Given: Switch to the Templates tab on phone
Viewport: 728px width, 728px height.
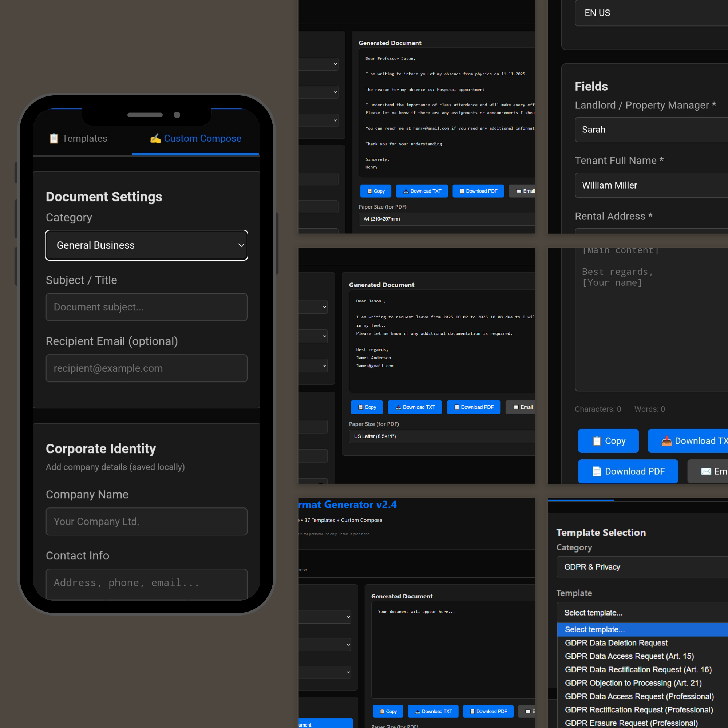Looking at the screenshot, I should tap(78, 138).
